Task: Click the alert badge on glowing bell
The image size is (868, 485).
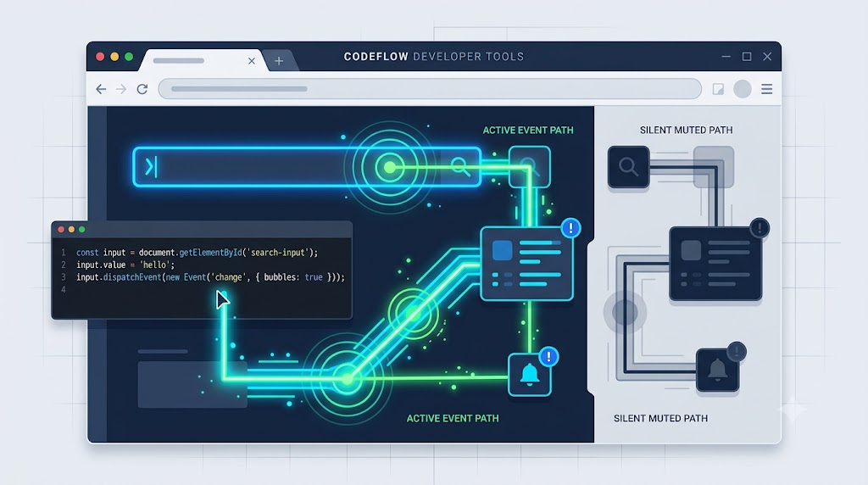Action: [548, 357]
